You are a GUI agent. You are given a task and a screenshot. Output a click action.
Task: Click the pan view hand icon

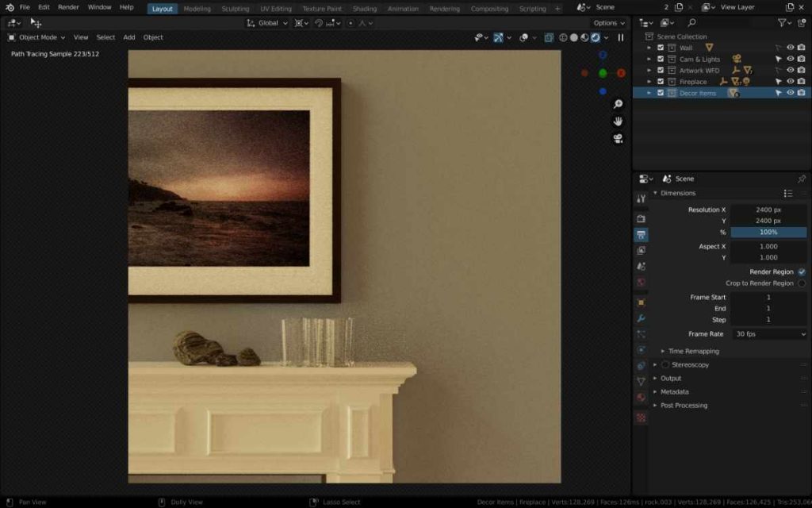point(618,121)
